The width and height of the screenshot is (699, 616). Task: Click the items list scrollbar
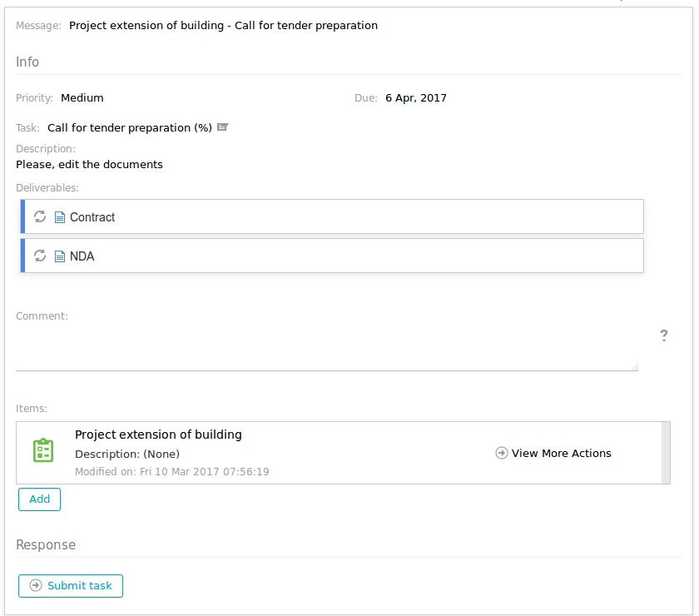click(666, 453)
